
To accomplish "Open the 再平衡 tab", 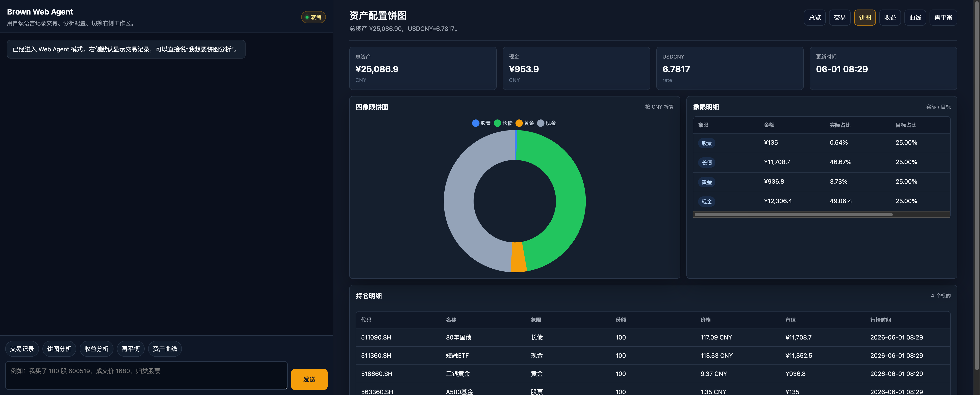I will [943, 18].
